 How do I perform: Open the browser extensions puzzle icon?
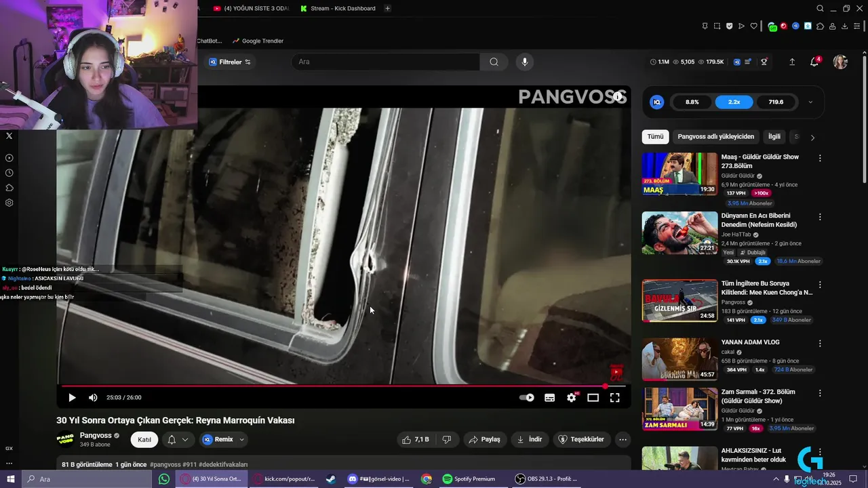click(x=821, y=26)
